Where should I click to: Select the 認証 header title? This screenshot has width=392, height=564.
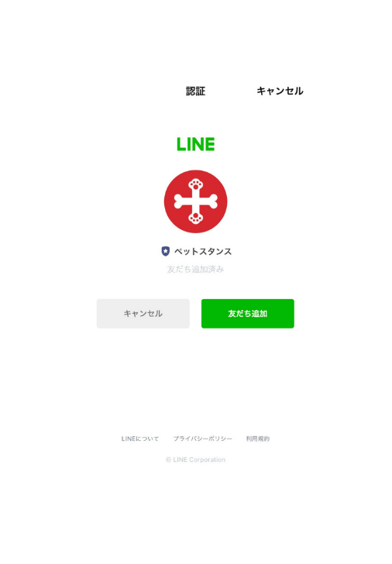tap(196, 91)
